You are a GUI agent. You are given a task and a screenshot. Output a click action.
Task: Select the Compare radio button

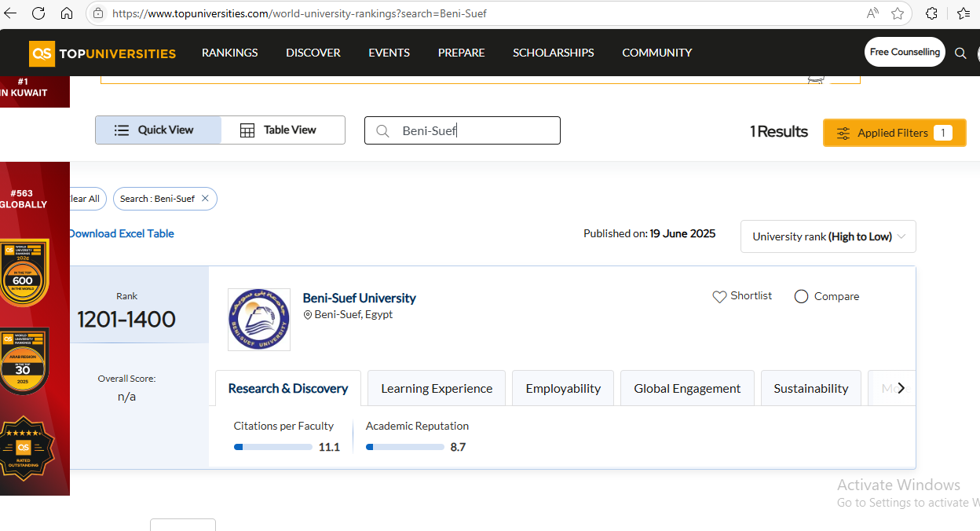click(801, 297)
